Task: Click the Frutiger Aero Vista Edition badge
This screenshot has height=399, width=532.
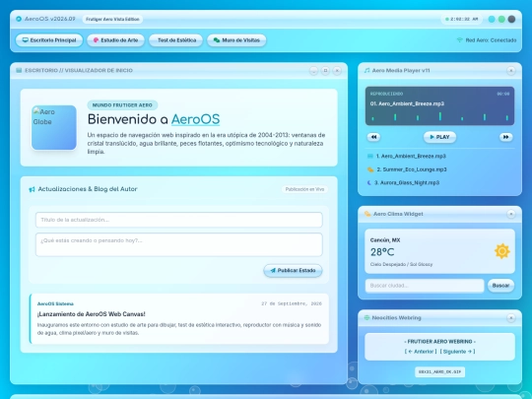Action: coord(112,19)
